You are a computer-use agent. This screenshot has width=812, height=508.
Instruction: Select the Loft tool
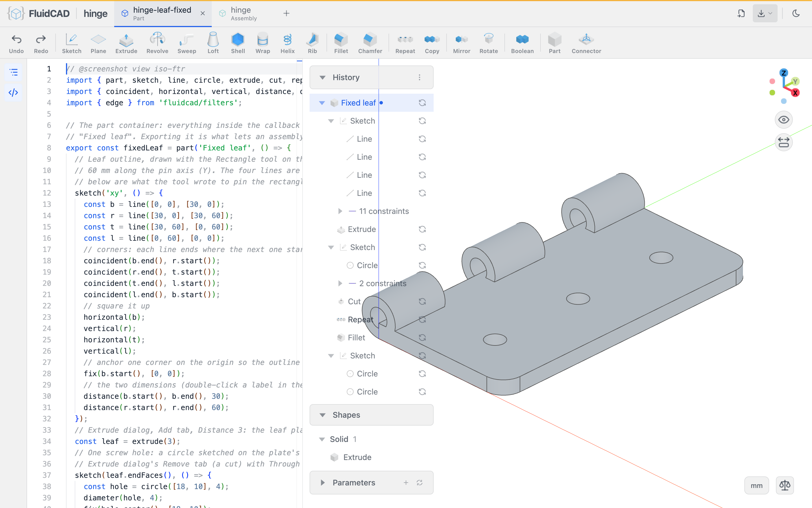213,43
